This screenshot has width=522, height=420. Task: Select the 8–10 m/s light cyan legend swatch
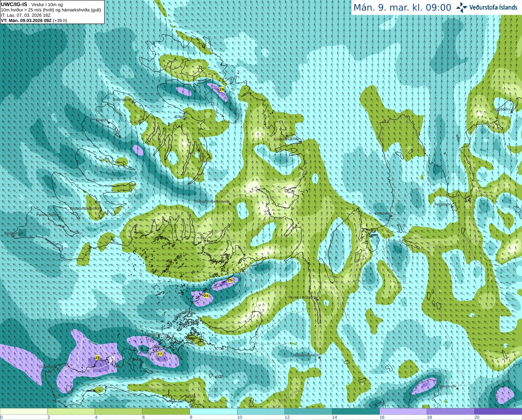click(213, 411)
